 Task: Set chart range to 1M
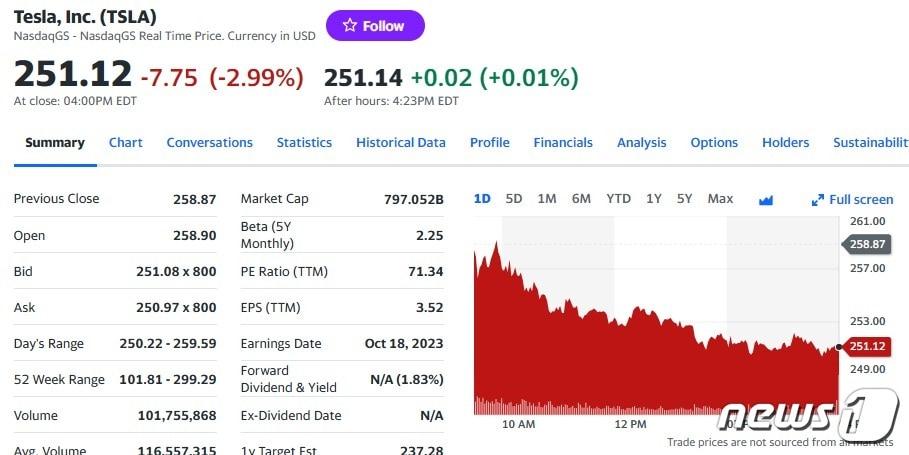(546, 199)
